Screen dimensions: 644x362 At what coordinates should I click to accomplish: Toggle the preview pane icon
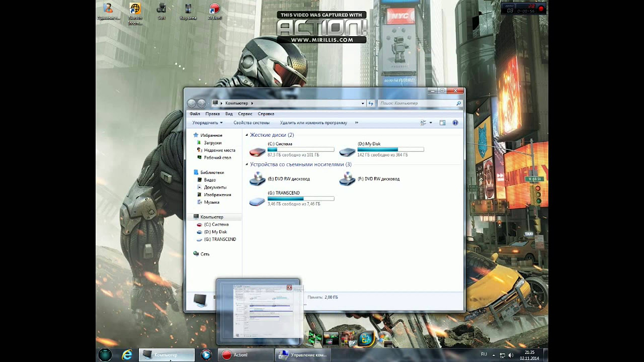[442, 123]
